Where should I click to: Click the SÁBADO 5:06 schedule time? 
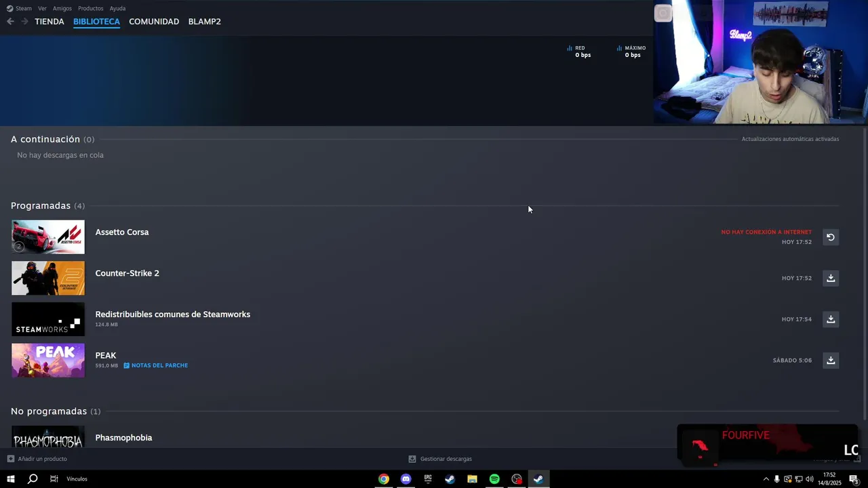[x=792, y=361]
